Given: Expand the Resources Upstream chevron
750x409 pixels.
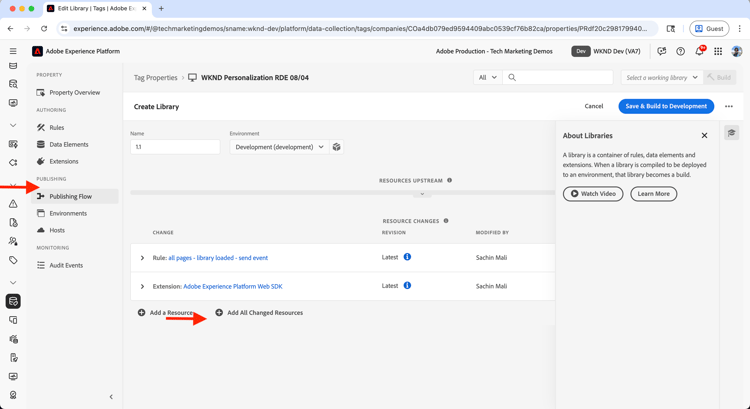Looking at the screenshot, I should coord(422,194).
